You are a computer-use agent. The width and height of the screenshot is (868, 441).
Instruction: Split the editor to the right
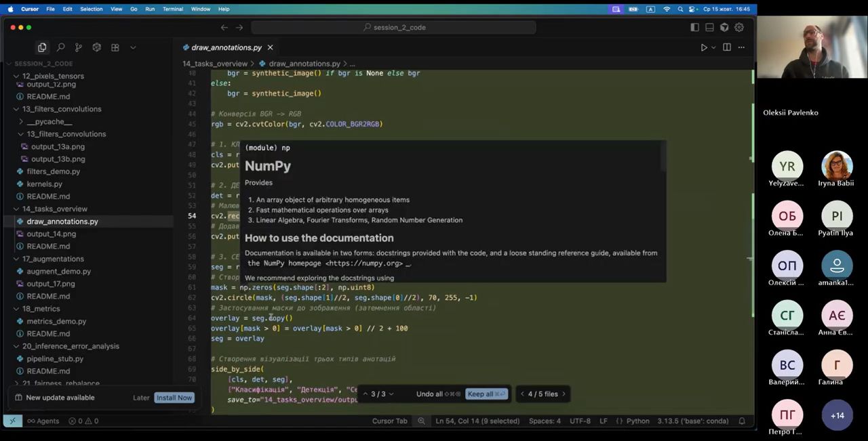[x=726, y=47]
